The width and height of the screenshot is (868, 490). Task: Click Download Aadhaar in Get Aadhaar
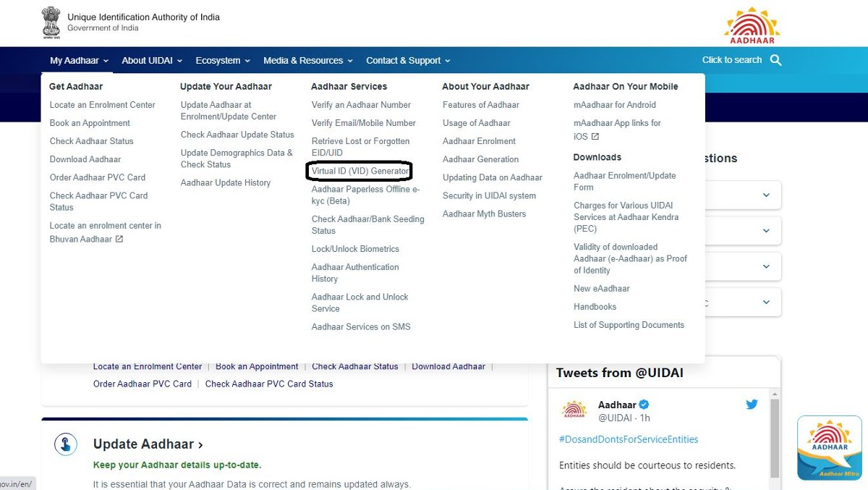(x=85, y=159)
